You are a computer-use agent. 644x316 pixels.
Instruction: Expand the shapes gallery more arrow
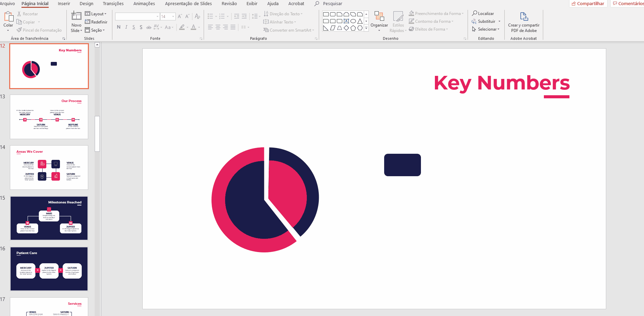point(366,28)
